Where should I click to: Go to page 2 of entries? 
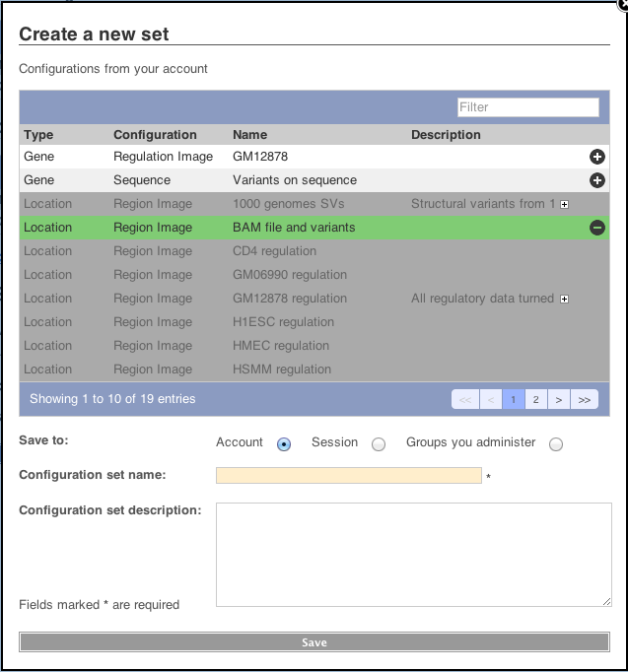point(535,399)
